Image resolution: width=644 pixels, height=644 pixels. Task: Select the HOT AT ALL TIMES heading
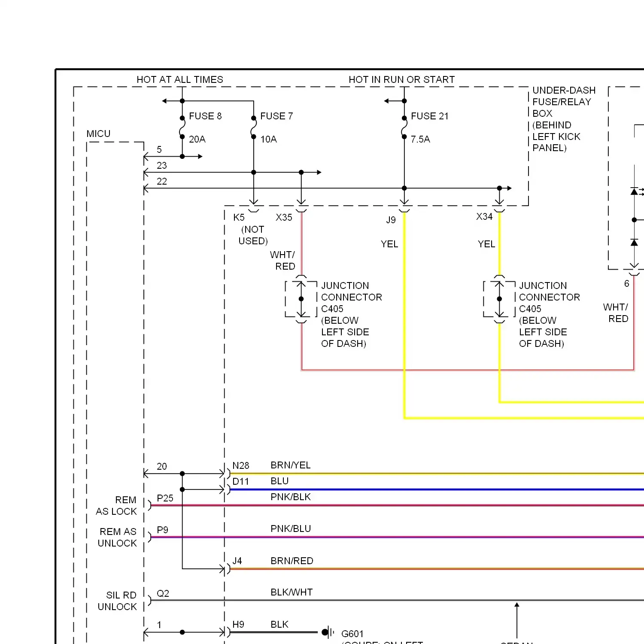coord(180,79)
